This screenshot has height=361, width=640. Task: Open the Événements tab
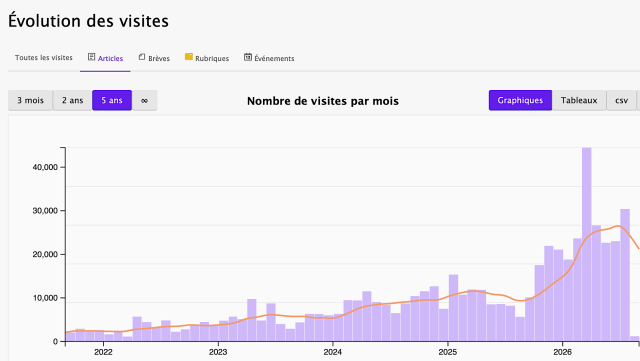(274, 58)
